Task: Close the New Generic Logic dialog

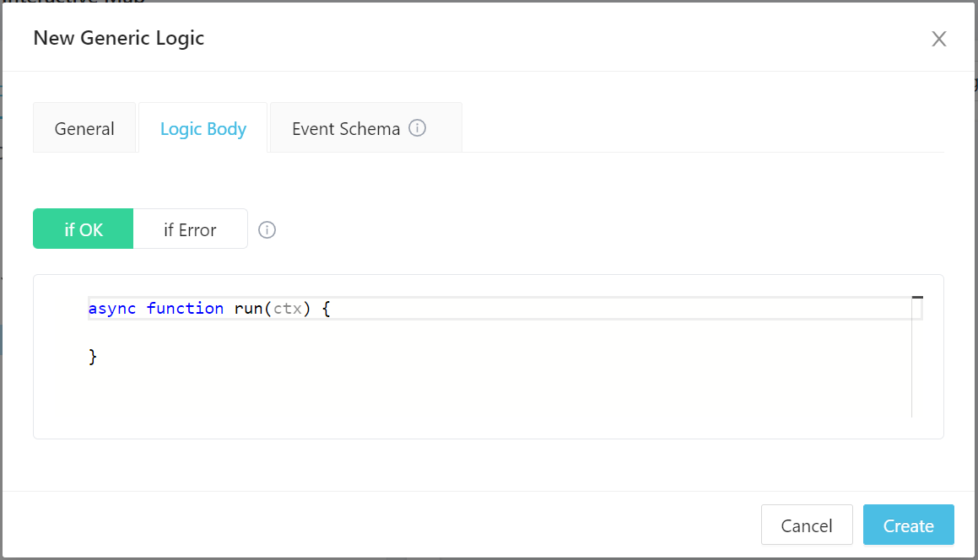Action: 938,39
